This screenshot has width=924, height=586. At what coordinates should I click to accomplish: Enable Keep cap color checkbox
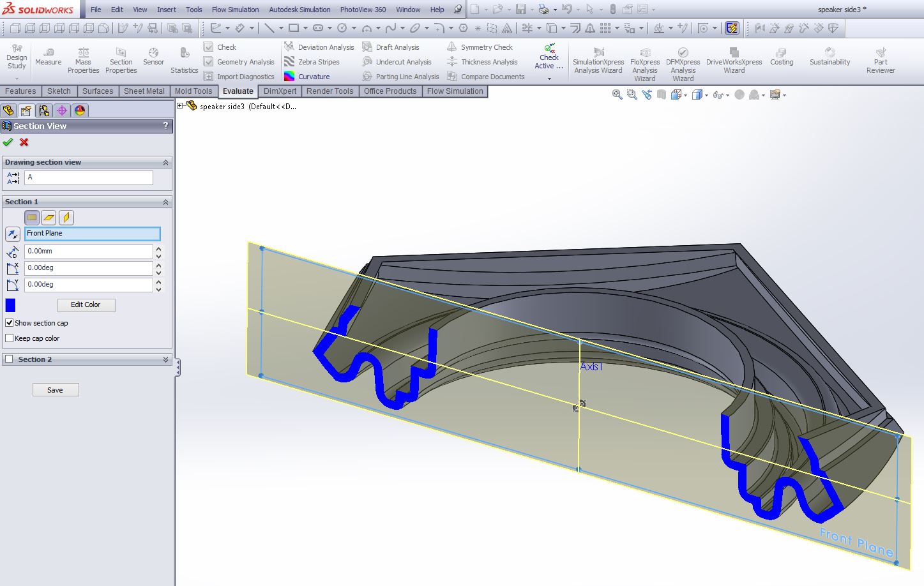click(x=10, y=338)
